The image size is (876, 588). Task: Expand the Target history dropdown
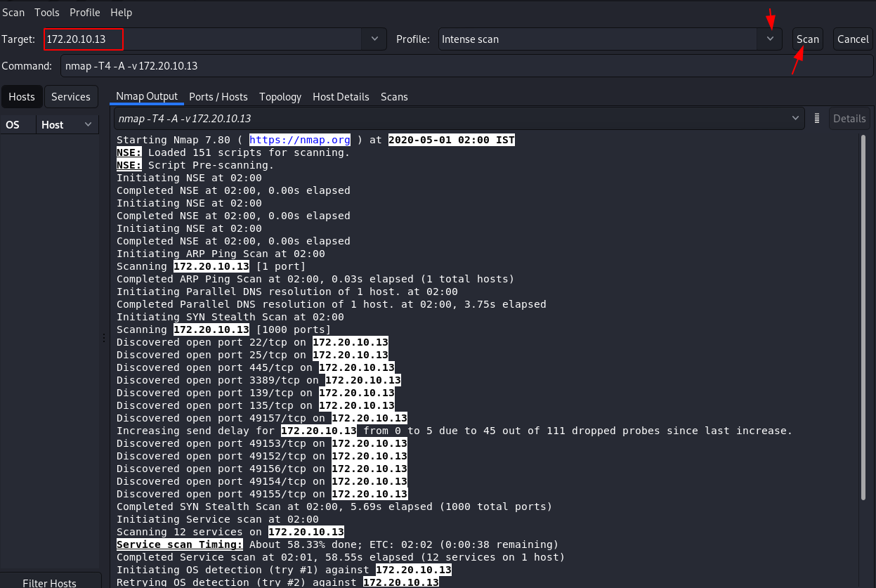[x=374, y=39]
